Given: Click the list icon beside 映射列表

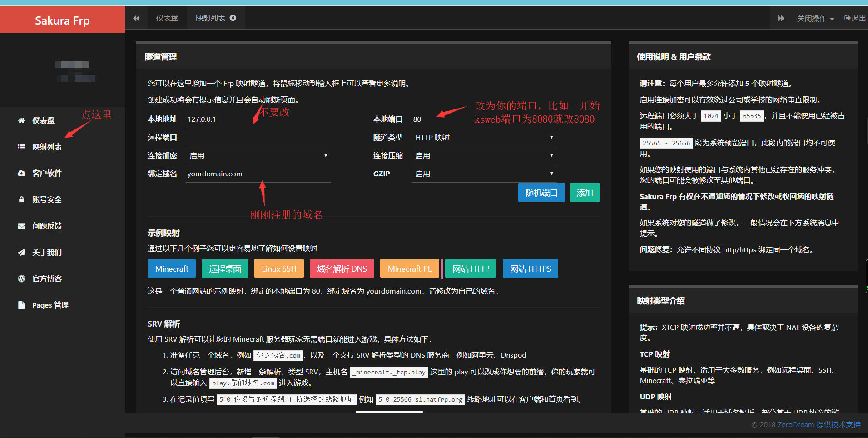Looking at the screenshot, I should pyautogui.click(x=21, y=147).
